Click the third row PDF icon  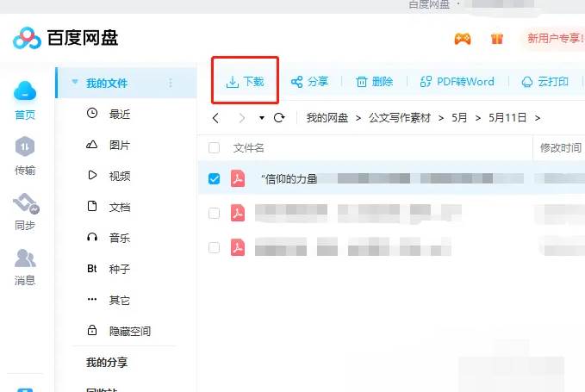pos(238,247)
